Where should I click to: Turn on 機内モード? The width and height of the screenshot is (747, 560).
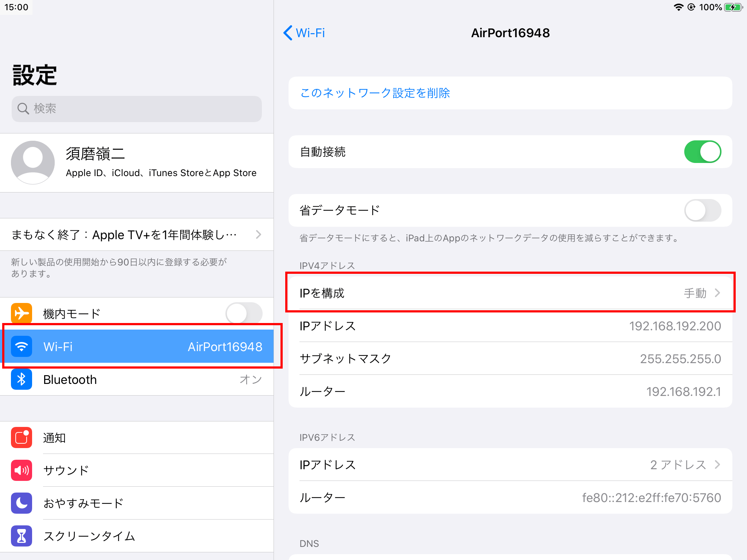244,313
